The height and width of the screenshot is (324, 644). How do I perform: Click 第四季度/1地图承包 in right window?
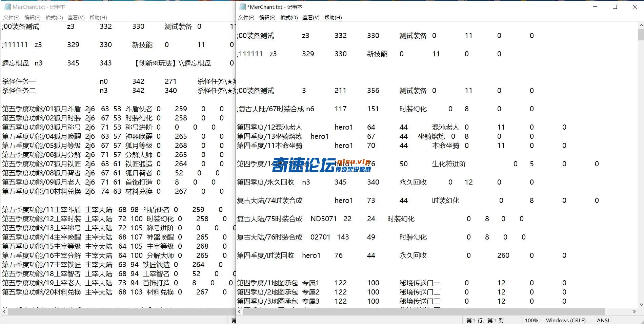(267, 283)
